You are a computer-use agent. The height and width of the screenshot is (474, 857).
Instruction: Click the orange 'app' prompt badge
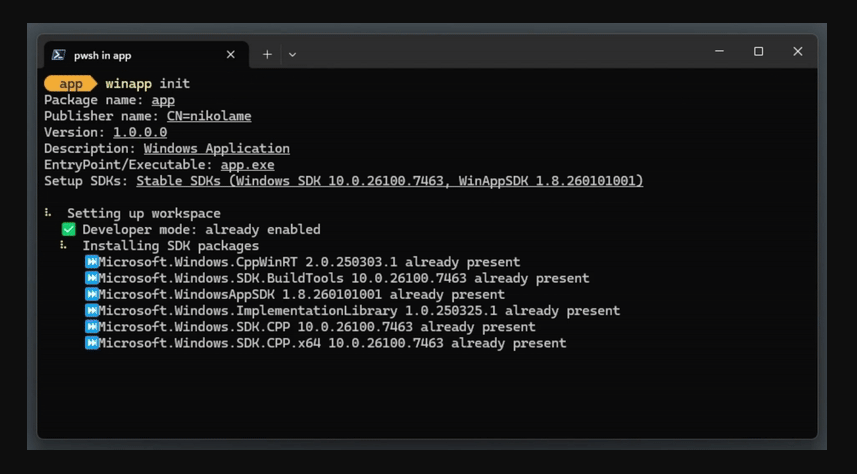click(70, 84)
